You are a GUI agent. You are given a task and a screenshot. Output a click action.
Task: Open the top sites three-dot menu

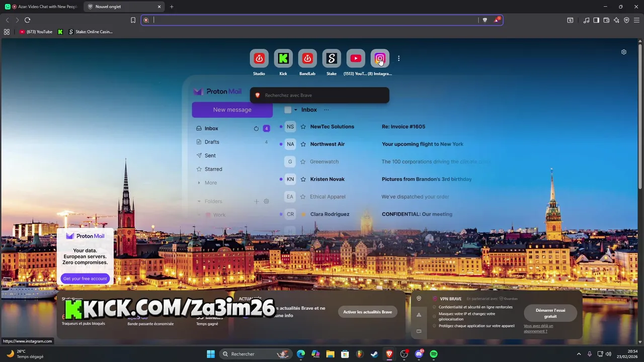pyautogui.click(x=398, y=59)
